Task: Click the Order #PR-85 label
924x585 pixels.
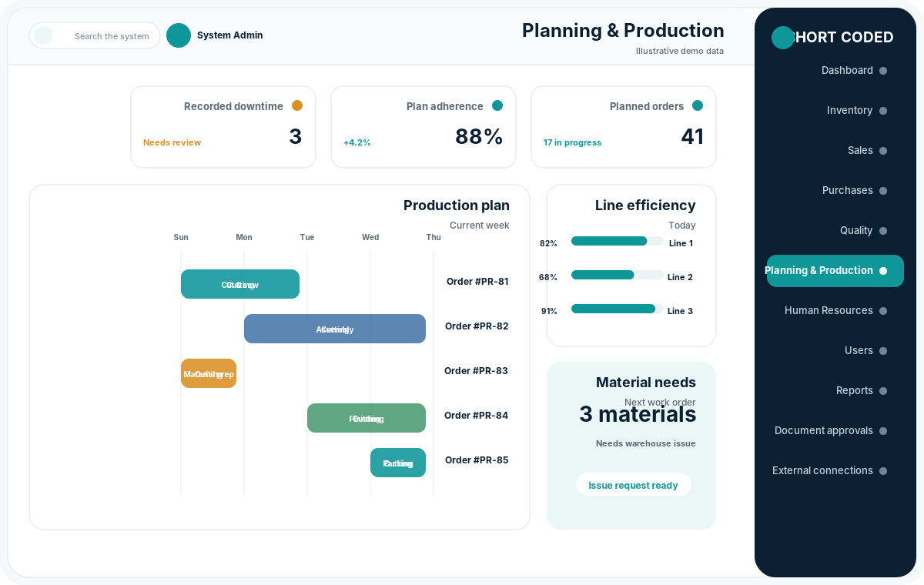Action: (x=477, y=460)
